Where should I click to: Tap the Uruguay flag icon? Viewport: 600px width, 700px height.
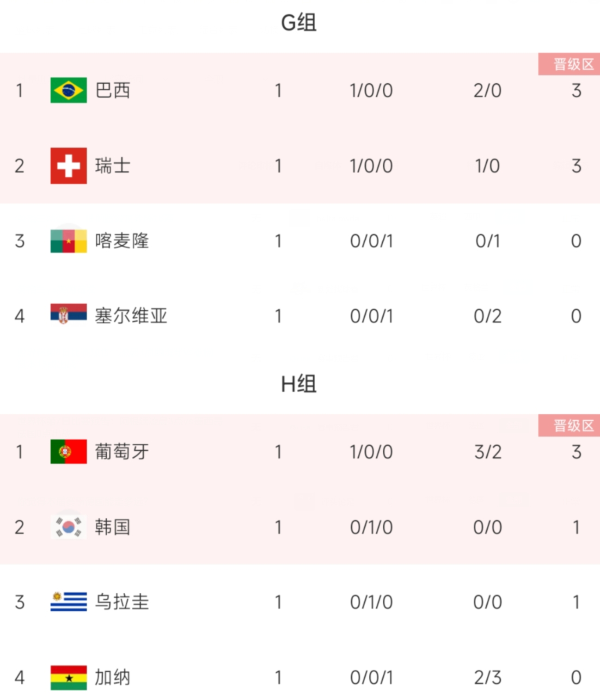[68, 602]
